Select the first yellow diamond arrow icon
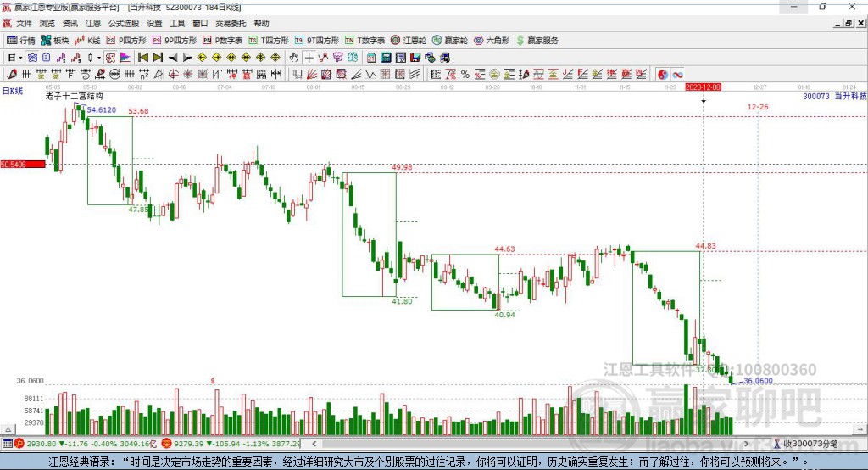This screenshot has height=470, width=868. tap(202, 58)
